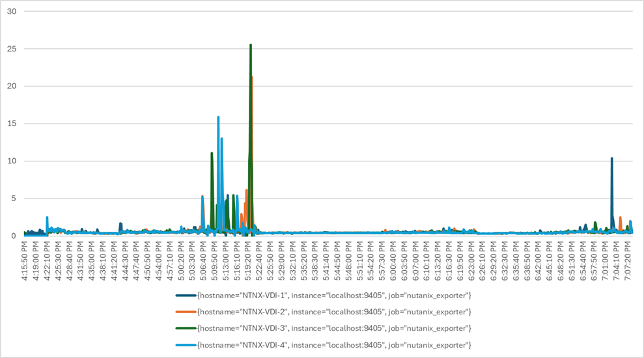Click the y-axis label 0
Viewport: 644px width, 358px height.
tap(14, 236)
